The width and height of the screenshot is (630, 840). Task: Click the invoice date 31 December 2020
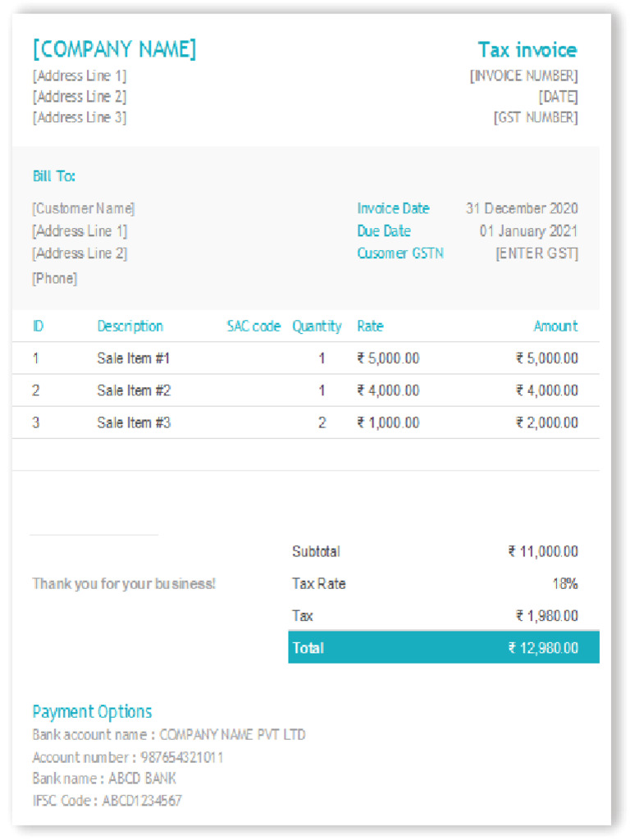[522, 208]
